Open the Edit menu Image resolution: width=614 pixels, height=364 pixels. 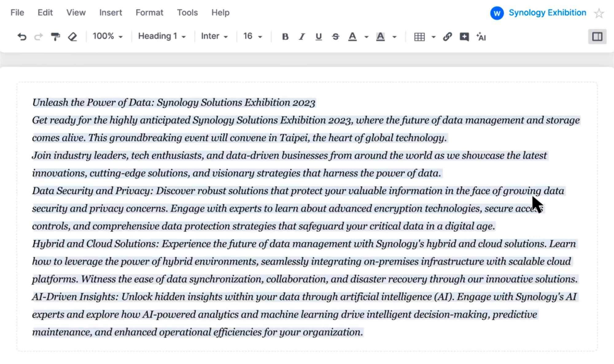point(45,13)
